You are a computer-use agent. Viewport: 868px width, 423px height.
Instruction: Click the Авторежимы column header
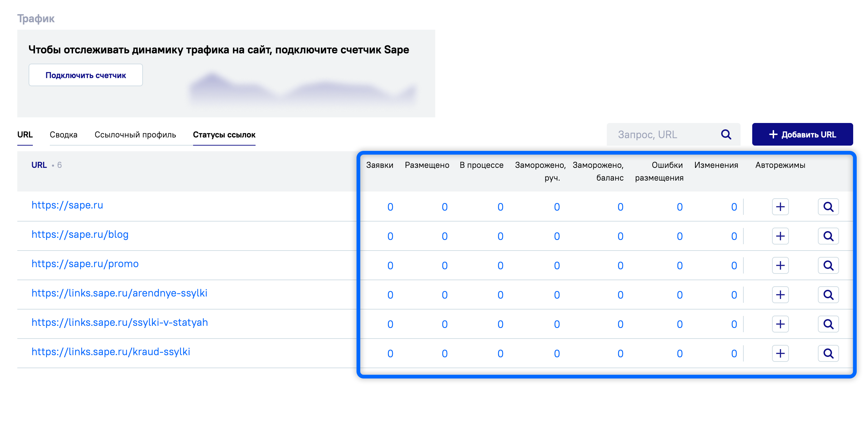[780, 165]
